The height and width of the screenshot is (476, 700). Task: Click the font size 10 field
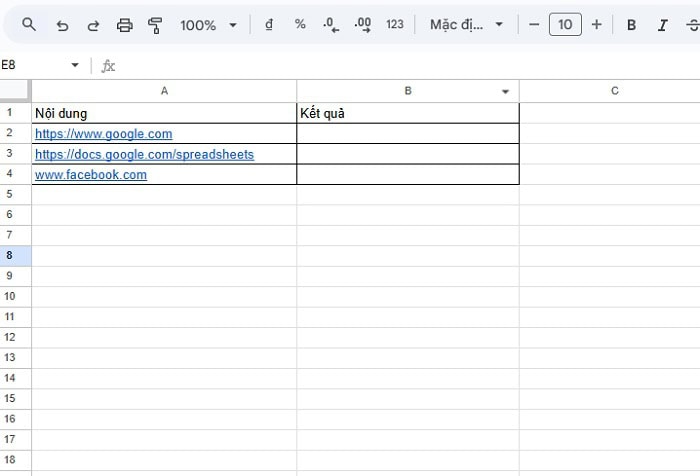(565, 24)
